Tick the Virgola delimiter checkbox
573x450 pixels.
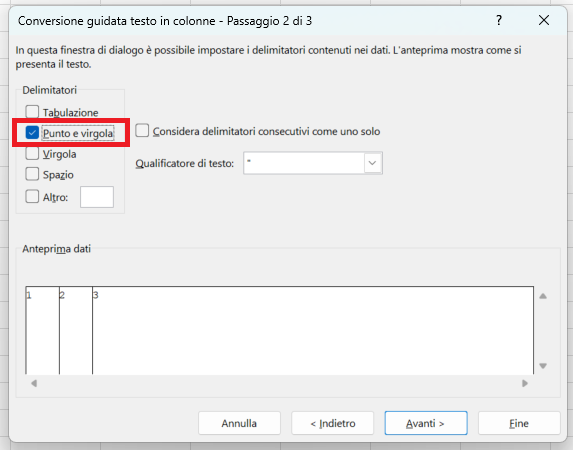(32, 153)
